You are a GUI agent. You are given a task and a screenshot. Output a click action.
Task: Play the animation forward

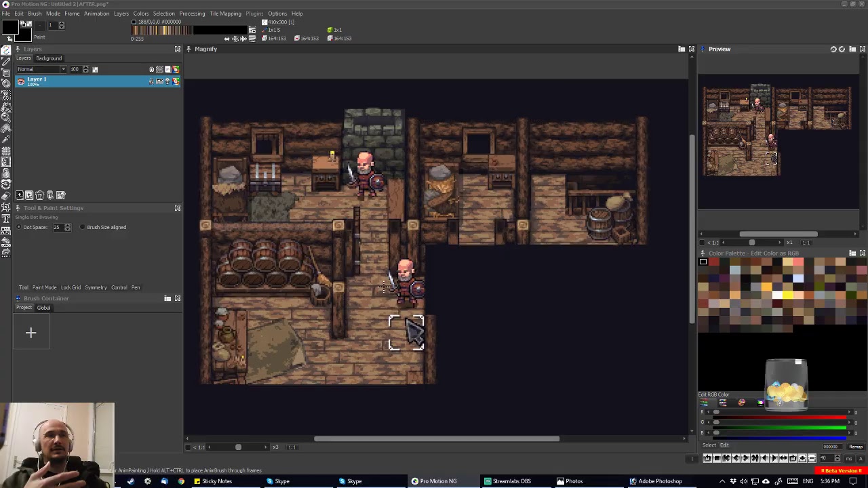(774, 457)
